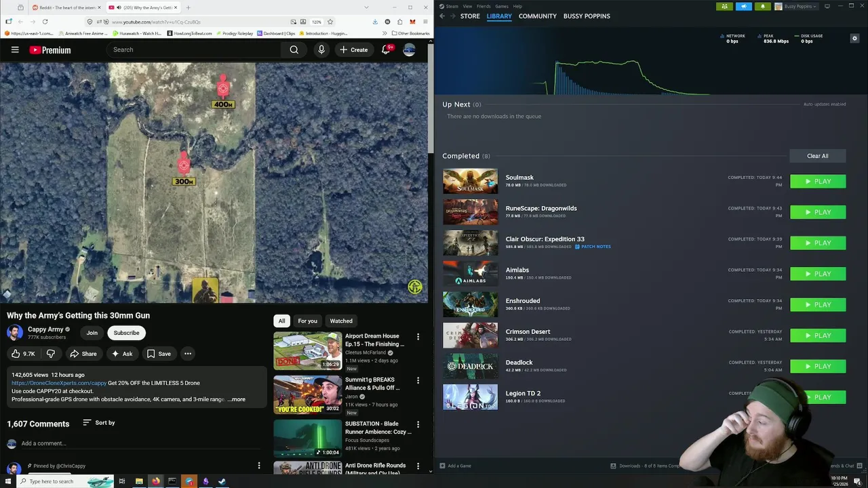This screenshot has height=488, width=868.
Task: Click the YouTube search field
Action: point(193,49)
